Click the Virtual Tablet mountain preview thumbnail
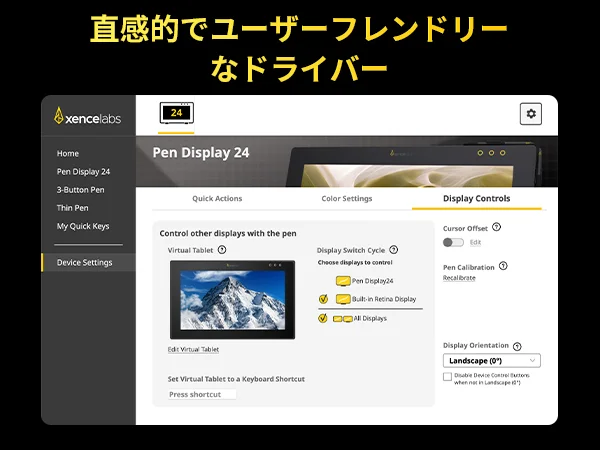Image resolution: width=600 pixels, height=450 pixels. click(x=232, y=300)
